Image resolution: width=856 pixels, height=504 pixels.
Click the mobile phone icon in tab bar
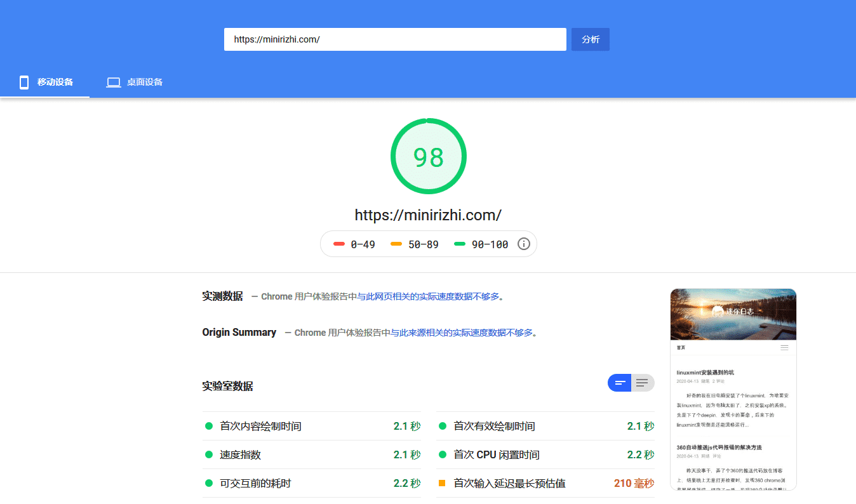24,82
